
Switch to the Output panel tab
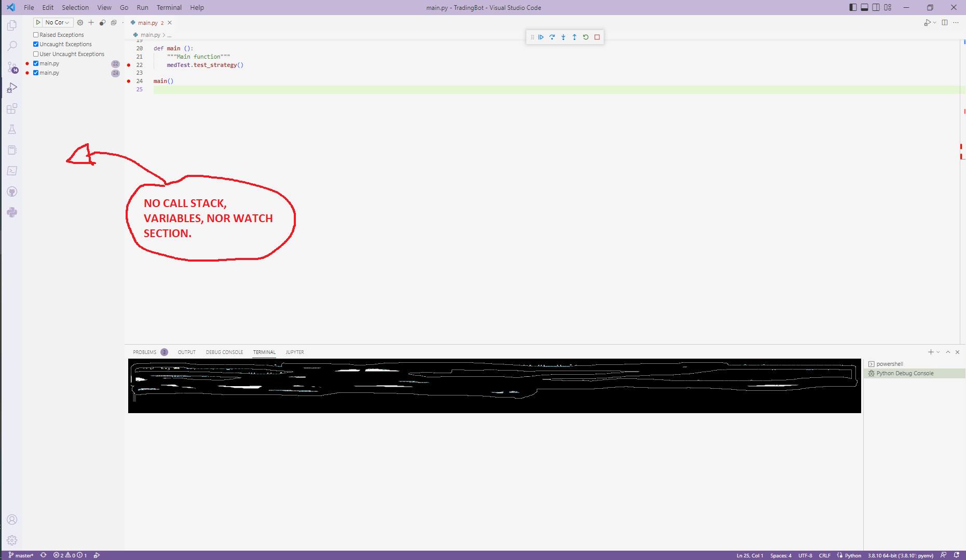[x=187, y=352]
